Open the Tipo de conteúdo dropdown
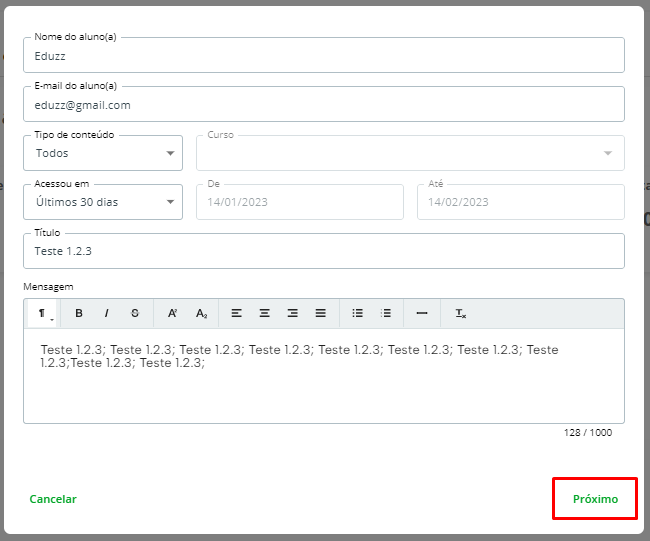The height and width of the screenshot is (541, 650). pos(103,153)
